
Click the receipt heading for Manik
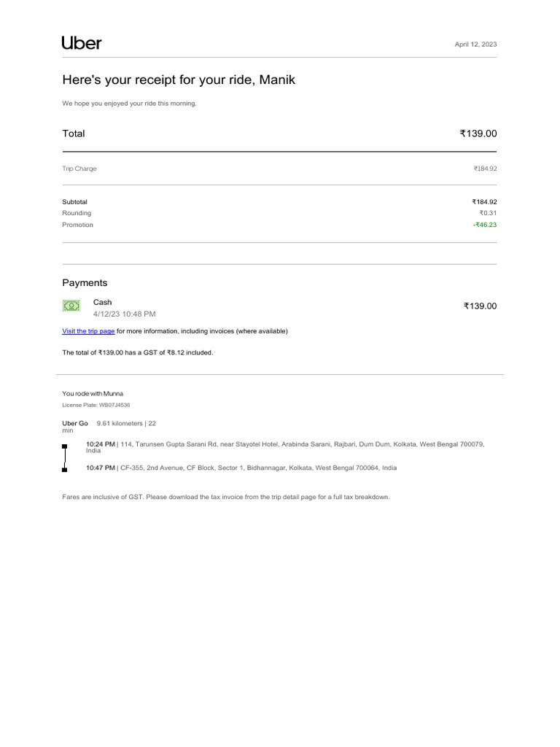coord(179,80)
